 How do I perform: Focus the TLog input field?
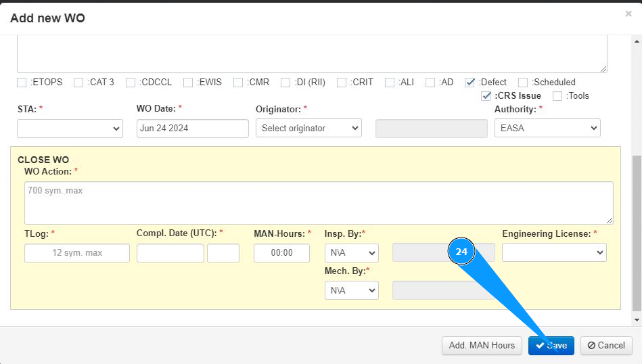(77, 253)
